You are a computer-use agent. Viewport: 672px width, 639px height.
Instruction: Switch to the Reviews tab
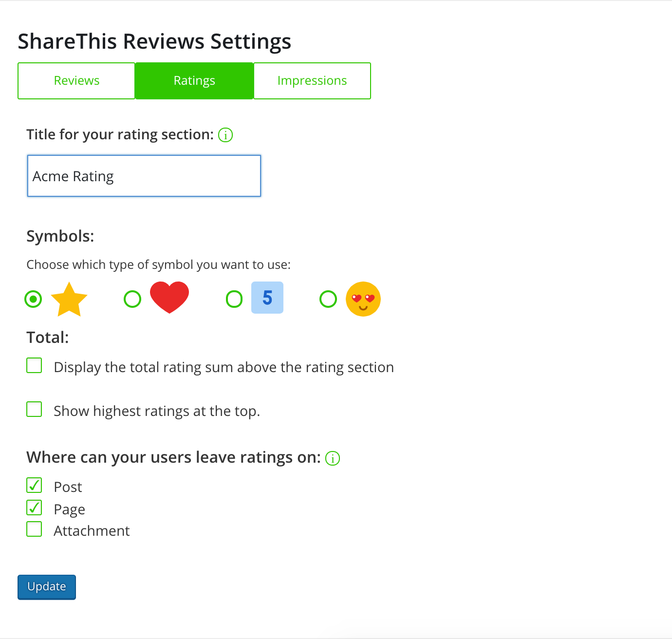76,81
